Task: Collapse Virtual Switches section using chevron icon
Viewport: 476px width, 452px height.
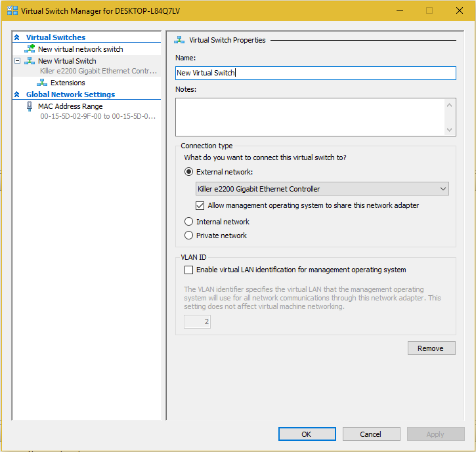Action: click(x=17, y=37)
